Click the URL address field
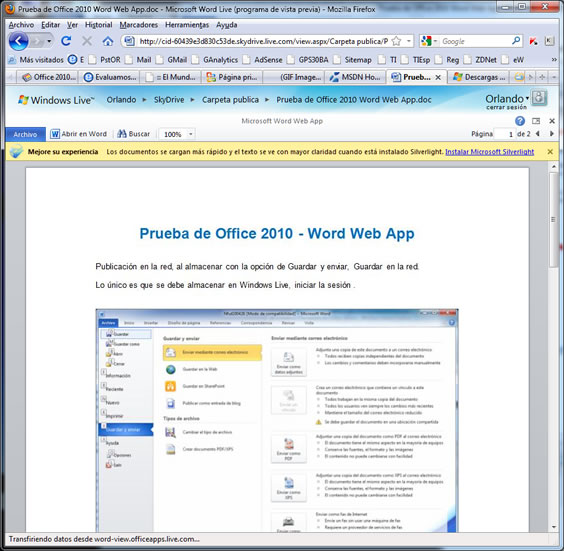The height and width of the screenshot is (551, 564). pos(263,41)
